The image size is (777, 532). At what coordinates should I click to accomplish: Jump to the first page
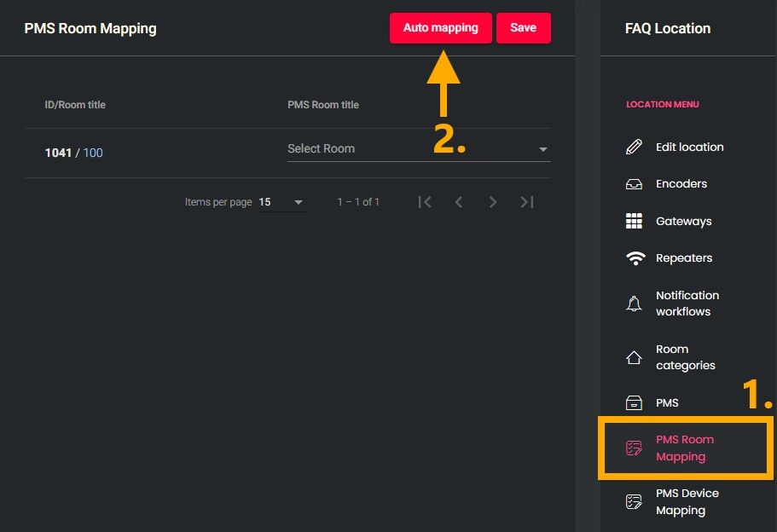tap(425, 202)
